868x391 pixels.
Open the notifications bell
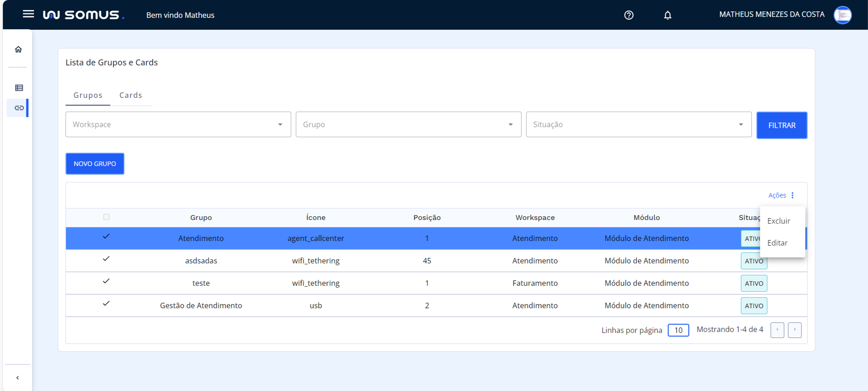coord(668,15)
